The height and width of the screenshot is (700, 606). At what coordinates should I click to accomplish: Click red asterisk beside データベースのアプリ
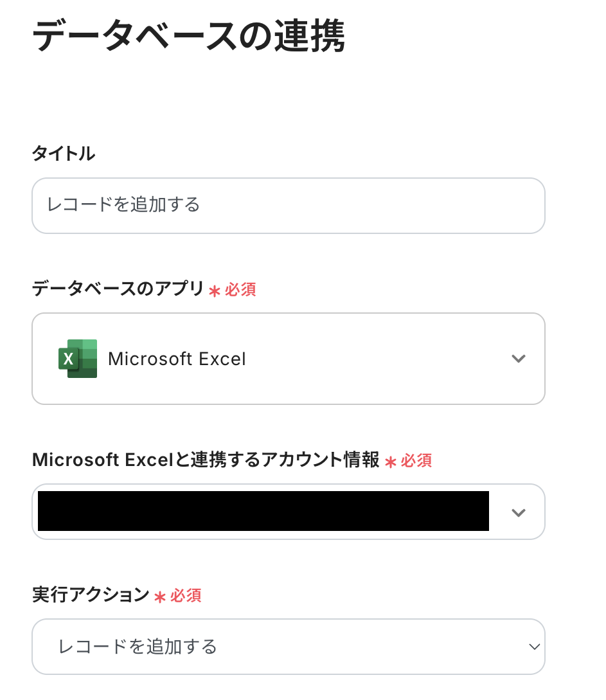215,291
